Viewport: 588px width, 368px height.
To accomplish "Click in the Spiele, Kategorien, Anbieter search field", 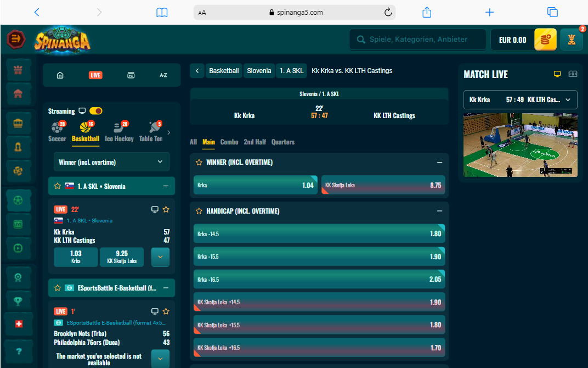I will coord(418,39).
